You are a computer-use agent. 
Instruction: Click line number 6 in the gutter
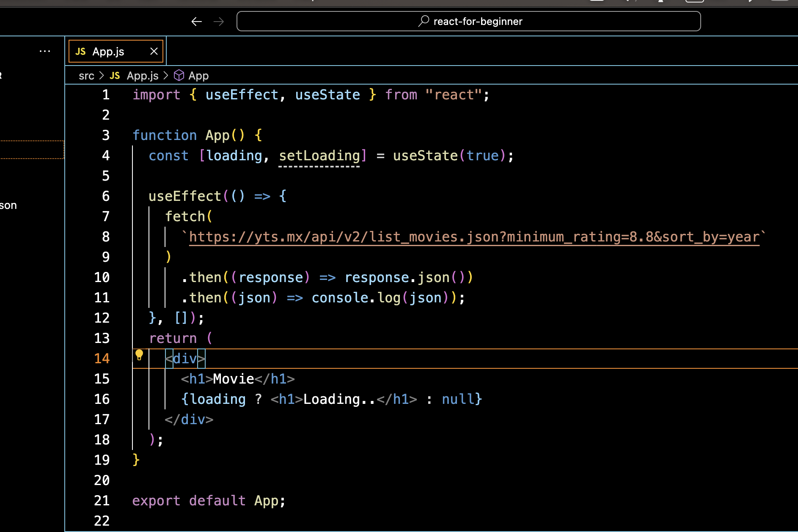[x=106, y=196]
